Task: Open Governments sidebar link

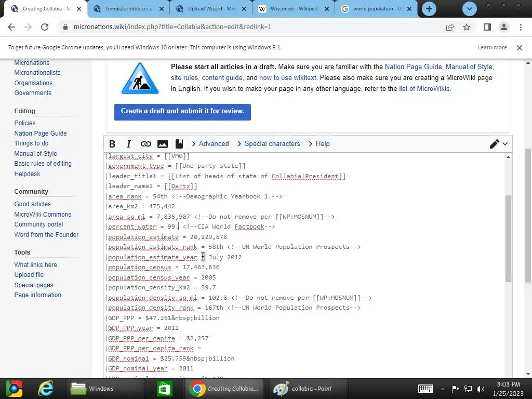Action: click(33, 92)
